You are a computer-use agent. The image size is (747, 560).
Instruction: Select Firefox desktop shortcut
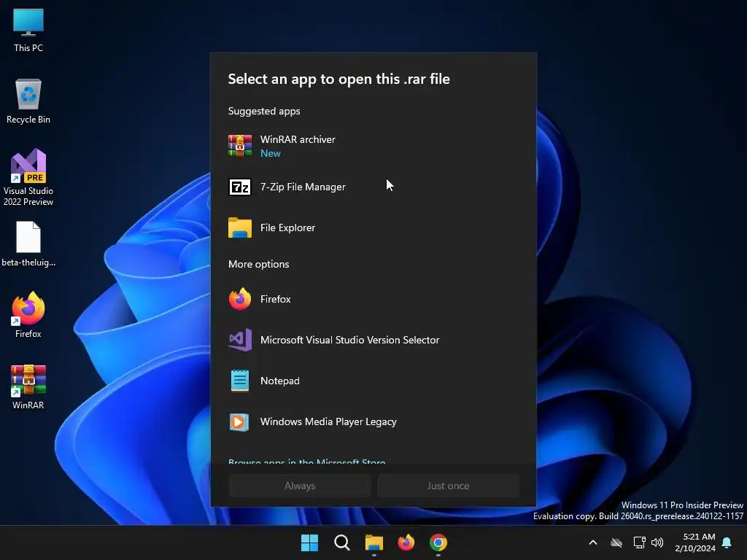(28, 315)
